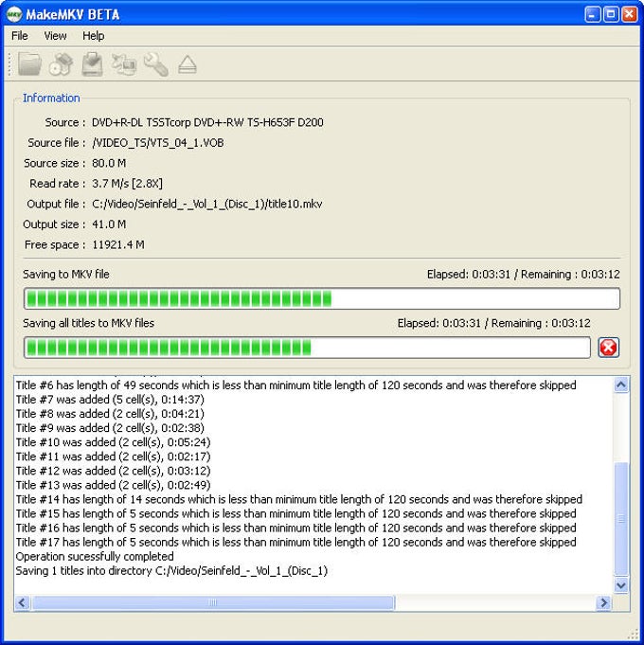Click log line 'Title #9 was added'
Viewport: 644px width, 645px height.
pyautogui.click(x=110, y=428)
